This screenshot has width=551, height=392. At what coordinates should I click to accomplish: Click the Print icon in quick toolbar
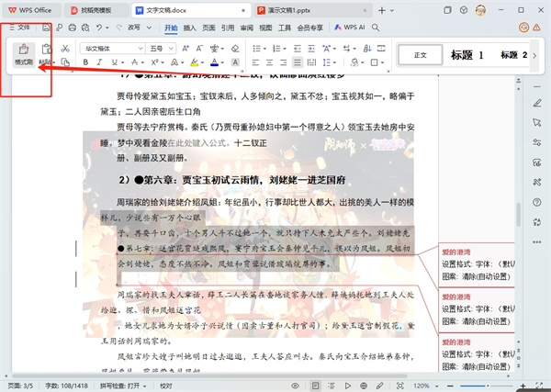coord(72,28)
